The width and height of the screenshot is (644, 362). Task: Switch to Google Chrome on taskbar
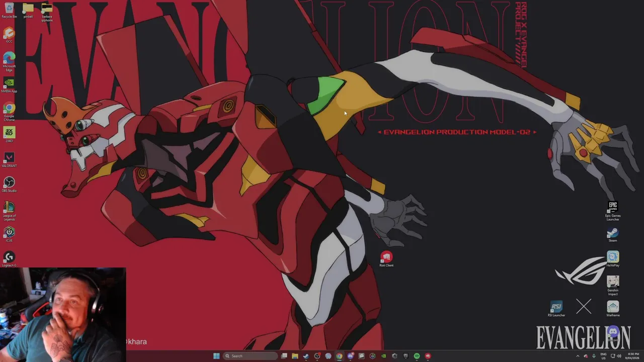click(x=339, y=356)
